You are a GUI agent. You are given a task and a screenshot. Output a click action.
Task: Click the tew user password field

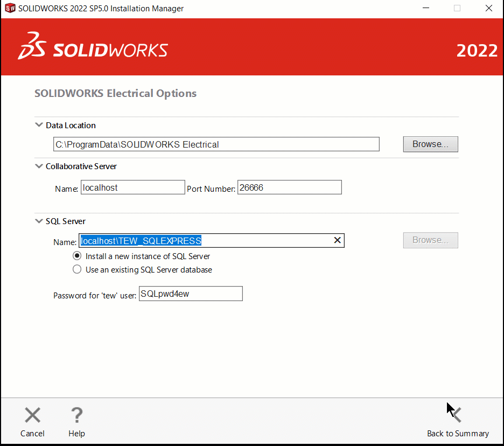pyautogui.click(x=191, y=294)
